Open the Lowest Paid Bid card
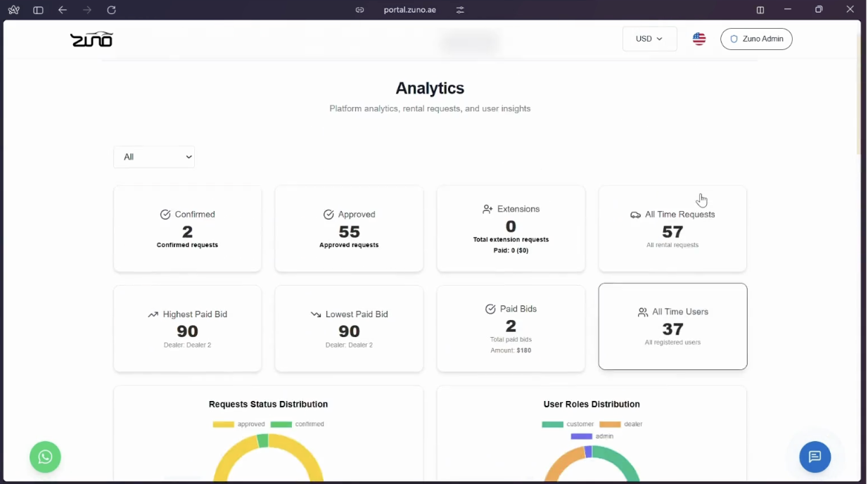This screenshot has width=868, height=484. click(350, 329)
